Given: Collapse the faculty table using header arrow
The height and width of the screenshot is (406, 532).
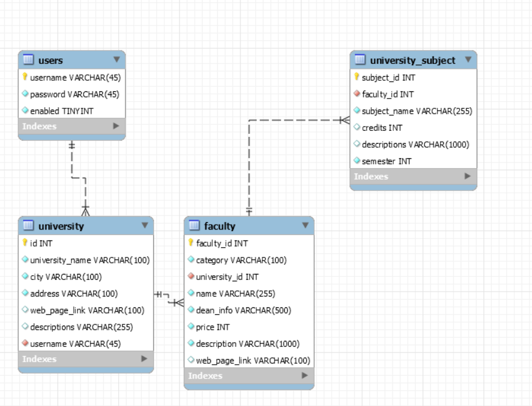Looking at the screenshot, I should 305,225.
